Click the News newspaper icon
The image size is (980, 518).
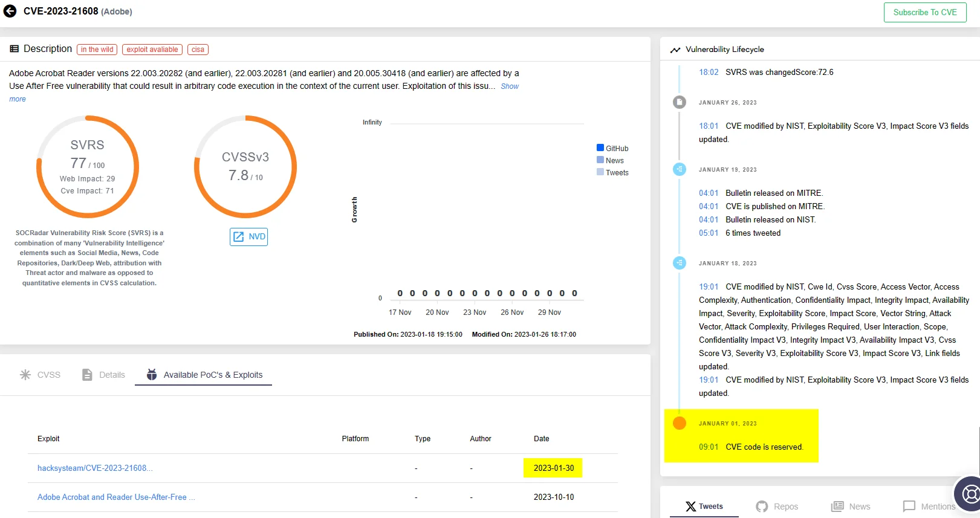[837, 507]
